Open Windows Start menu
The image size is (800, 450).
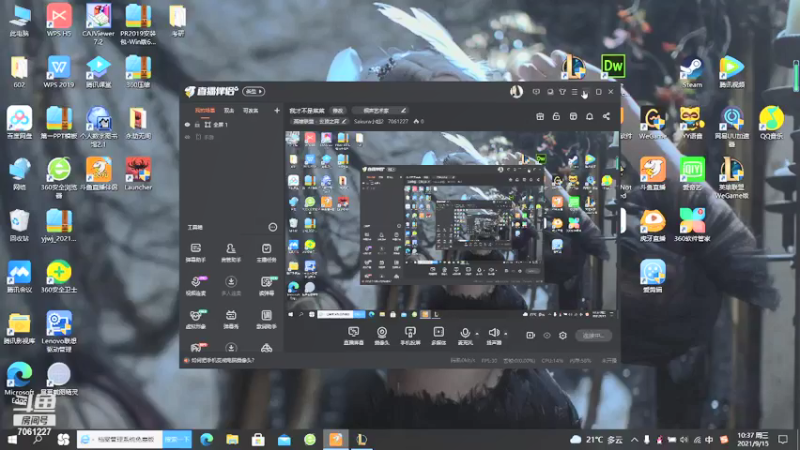click(x=11, y=439)
